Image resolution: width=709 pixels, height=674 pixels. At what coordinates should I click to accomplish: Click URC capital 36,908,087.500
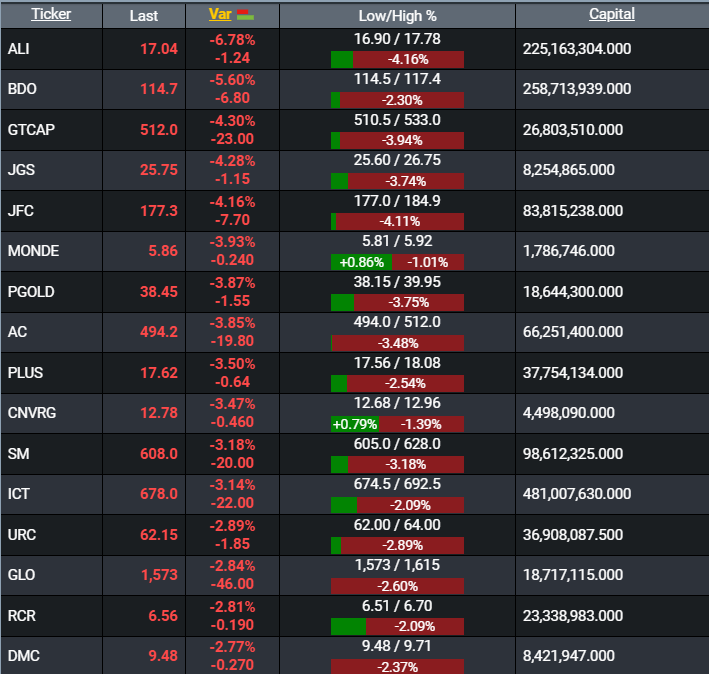pyautogui.click(x=573, y=534)
